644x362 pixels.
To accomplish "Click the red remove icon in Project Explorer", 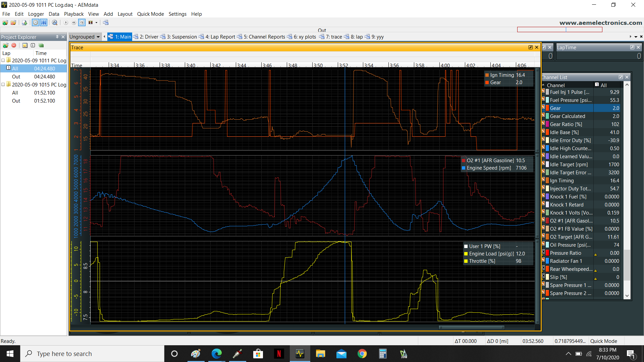I will click(14, 45).
